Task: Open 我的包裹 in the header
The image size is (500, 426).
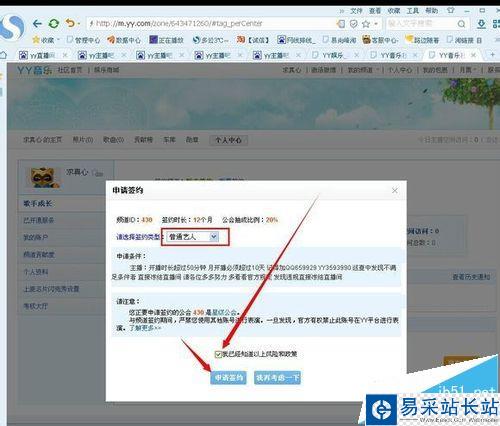Action: click(435, 70)
